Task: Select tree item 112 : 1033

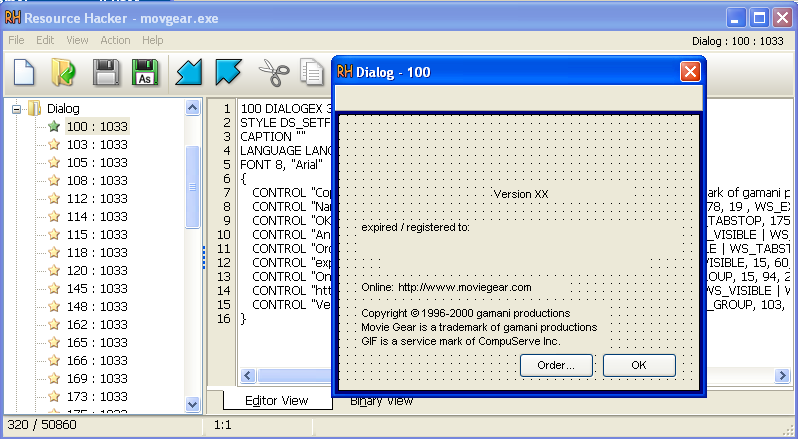Action: point(97,198)
